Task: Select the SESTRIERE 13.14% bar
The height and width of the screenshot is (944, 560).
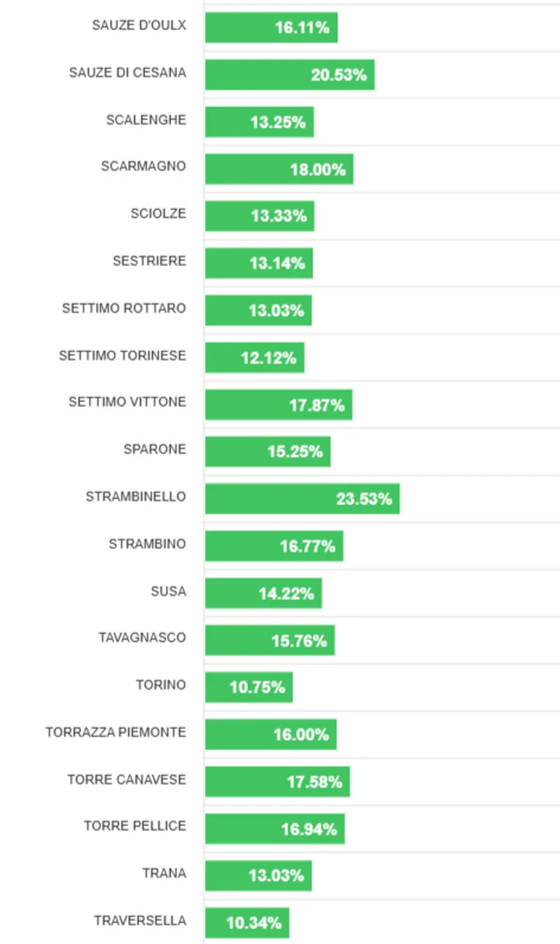Action: click(258, 263)
